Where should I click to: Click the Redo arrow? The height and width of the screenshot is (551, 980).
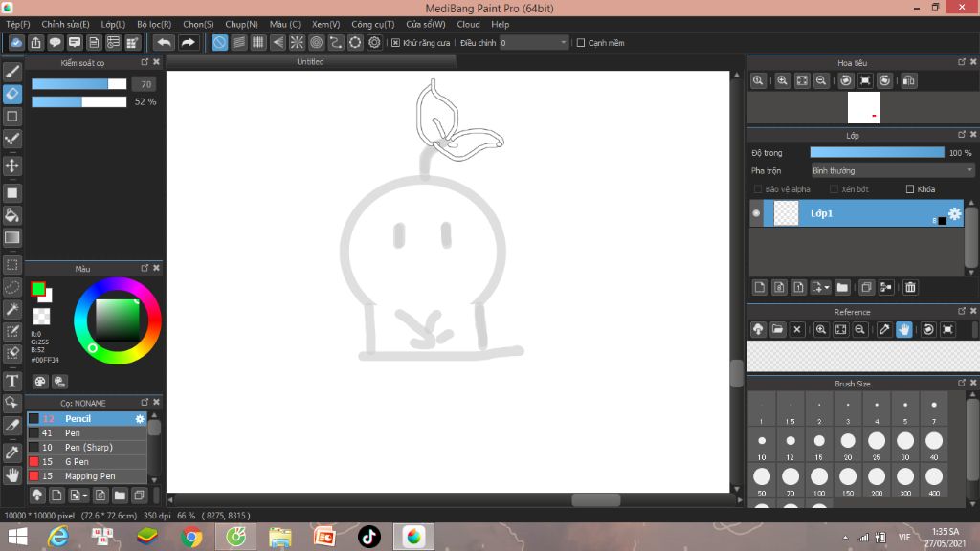tap(188, 42)
